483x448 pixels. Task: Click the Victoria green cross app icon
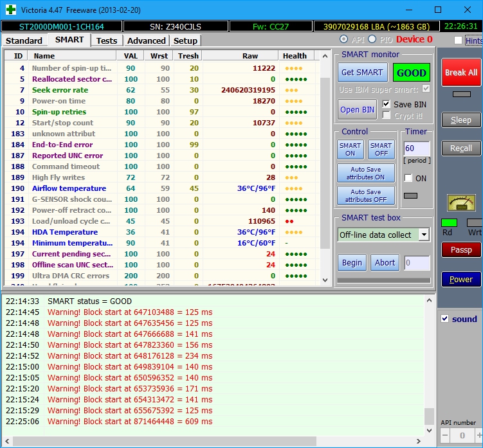[11, 10]
